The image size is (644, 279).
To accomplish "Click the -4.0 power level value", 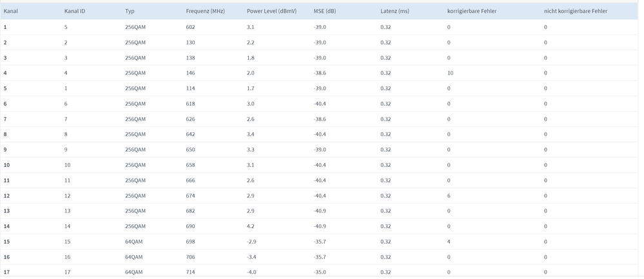I will (x=253, y=272).
